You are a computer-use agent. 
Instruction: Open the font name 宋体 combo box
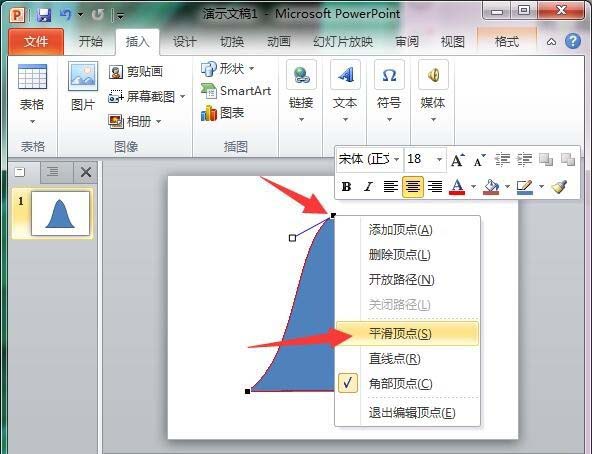tap(369, 159)
